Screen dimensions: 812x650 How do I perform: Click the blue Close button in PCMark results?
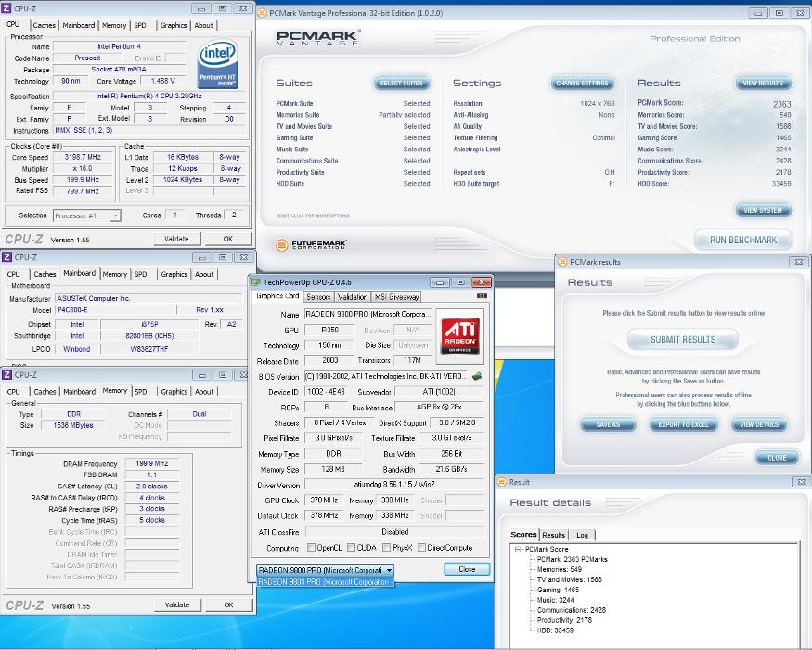coord(777,458)
